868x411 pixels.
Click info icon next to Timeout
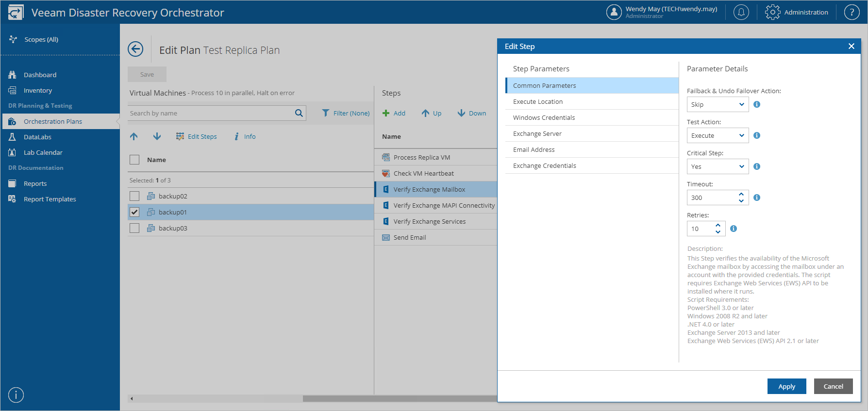click(x=757, y=197)
